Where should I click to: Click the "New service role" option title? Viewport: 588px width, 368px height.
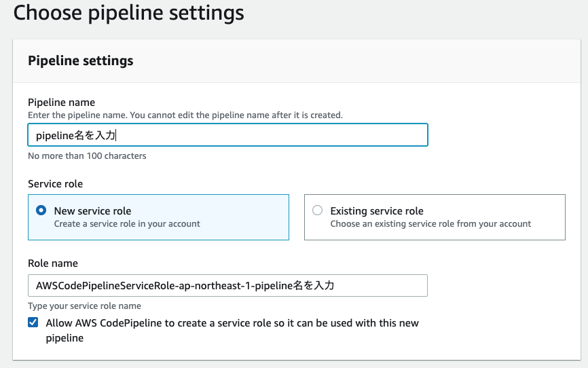pyautogui.click(x=92, y=211)
